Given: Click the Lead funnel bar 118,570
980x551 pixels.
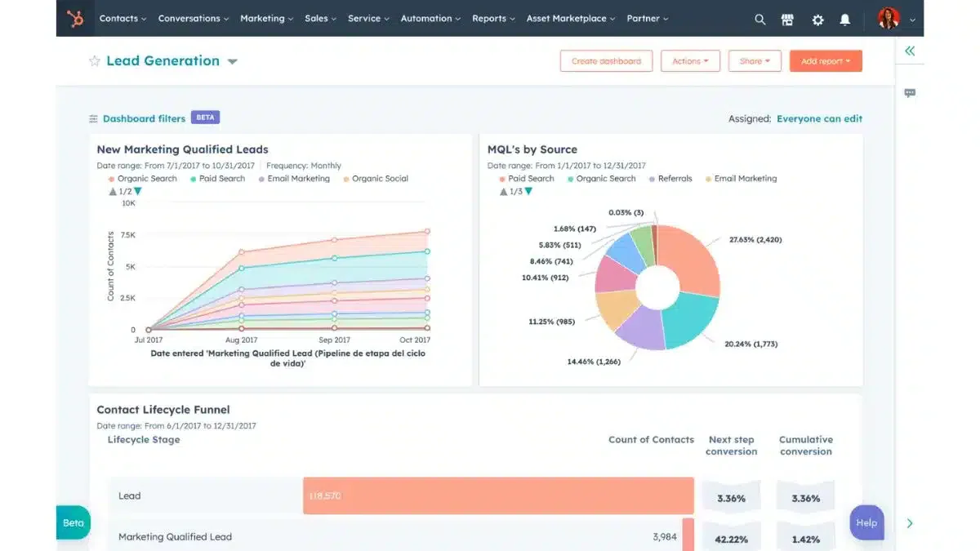Looking at the screenshot, I should pos(498,495).
